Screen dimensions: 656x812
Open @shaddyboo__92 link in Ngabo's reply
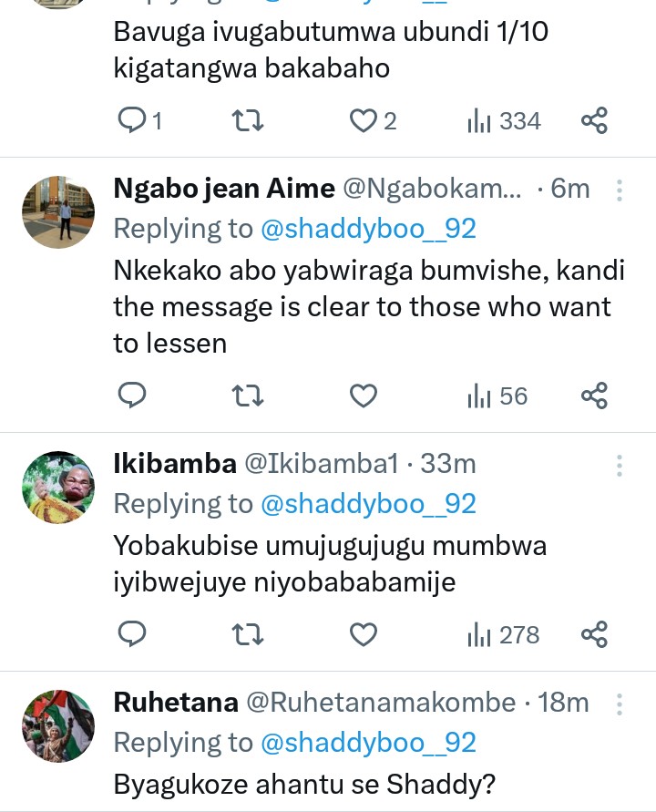pyautogui.click(x=368, y=229)
